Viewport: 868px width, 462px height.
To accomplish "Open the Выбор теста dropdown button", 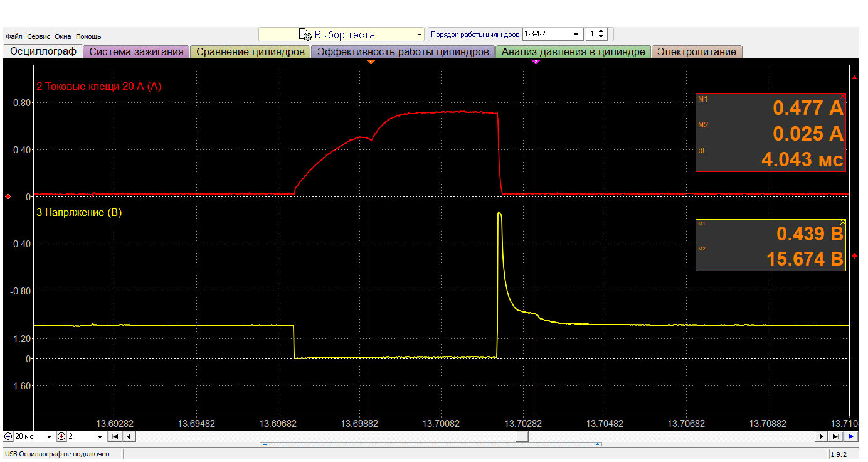I will (341, 35).
